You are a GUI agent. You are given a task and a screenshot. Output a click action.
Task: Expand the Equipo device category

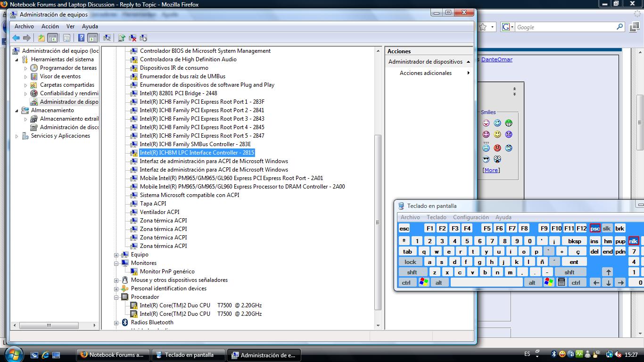116,255
